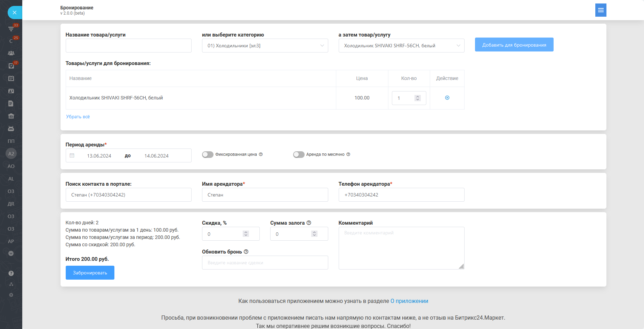The image size is (644, 329).
Task: Select the "А2" item in the sidebar
Action: pyautogui.click(x=11, y=154)
